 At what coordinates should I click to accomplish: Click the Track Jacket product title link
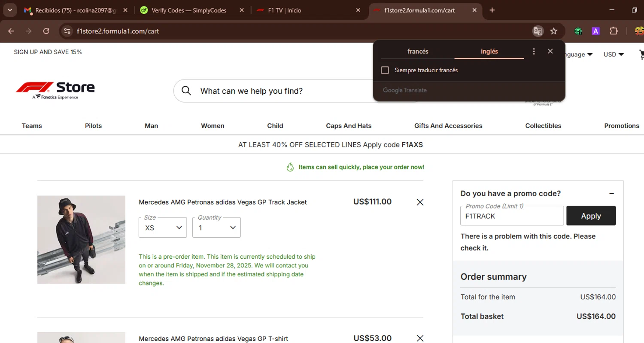coord(223,202)
